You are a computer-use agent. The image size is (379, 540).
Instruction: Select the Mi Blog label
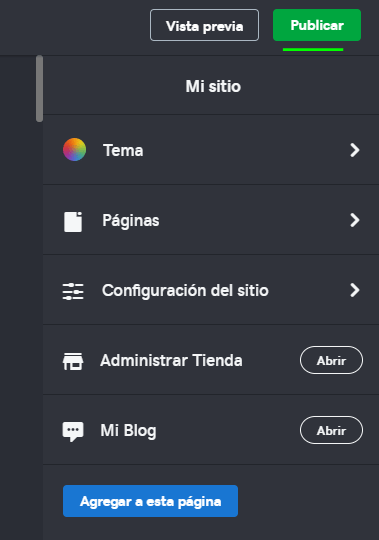(128, 431)
